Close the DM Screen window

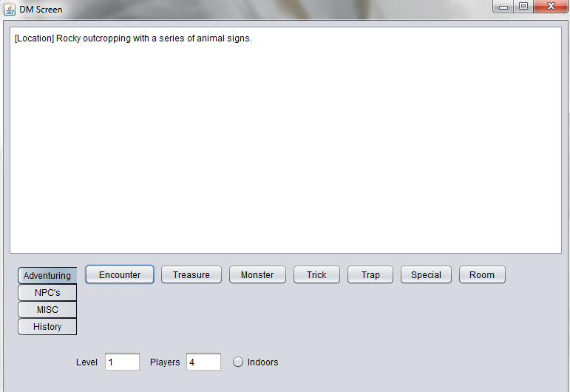tap(551, 7)
